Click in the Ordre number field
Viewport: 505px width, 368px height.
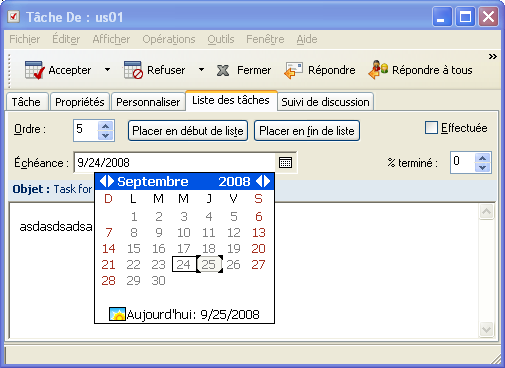coord(86,130)
